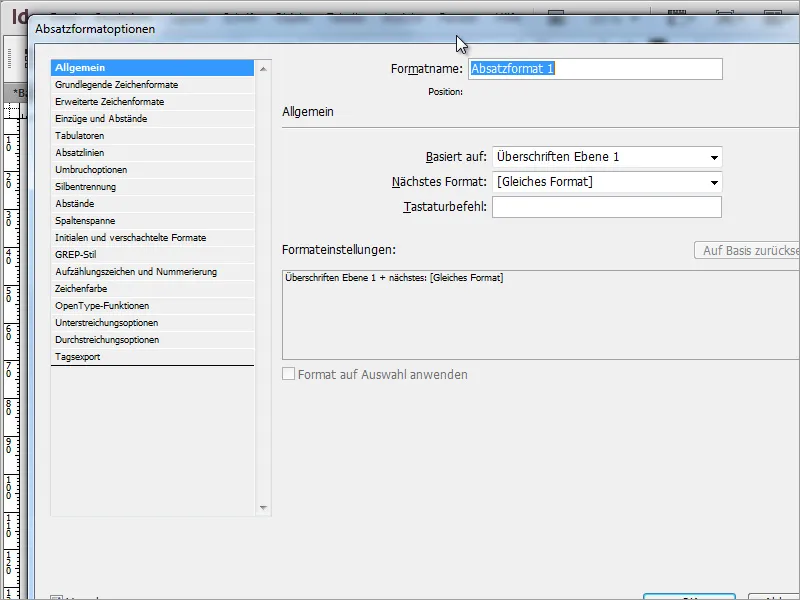Open Aufzählungszeichen und Nummerierung settings
Viewport: 800px width, 600px height.
152,271
